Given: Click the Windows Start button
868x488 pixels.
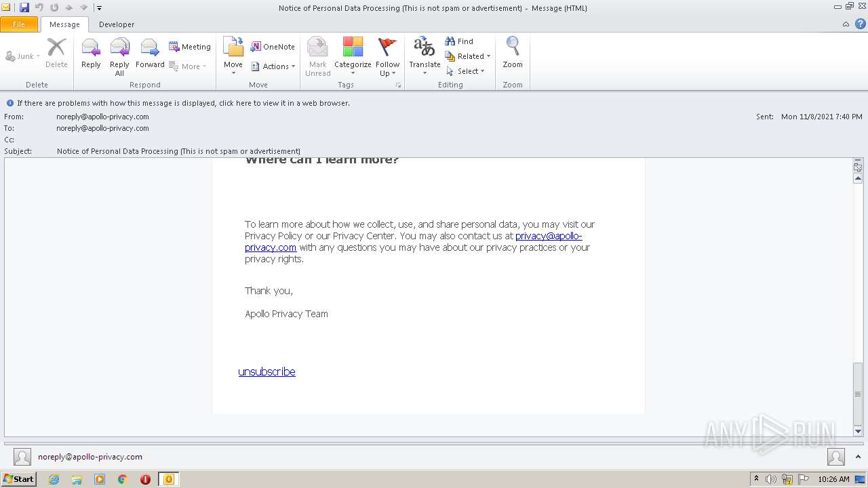Looking at the screenshot, I should point(19,479).
